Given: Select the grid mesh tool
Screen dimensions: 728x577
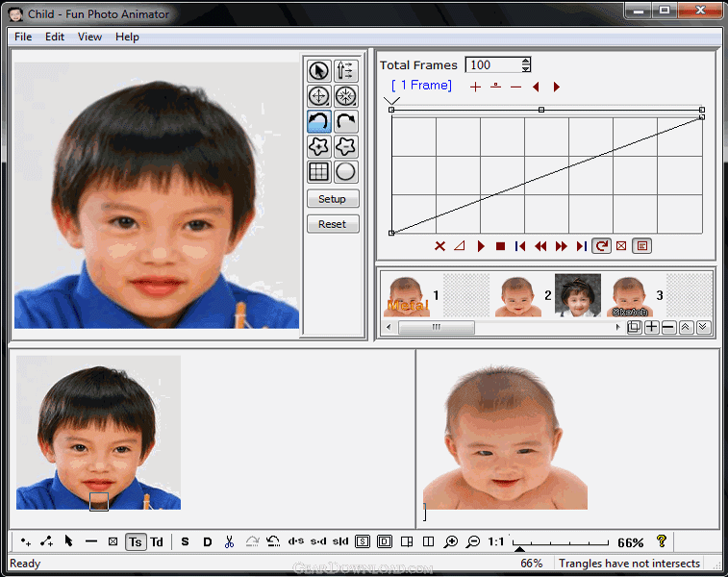Looking at the screenshot, I should tap(318, 172).
